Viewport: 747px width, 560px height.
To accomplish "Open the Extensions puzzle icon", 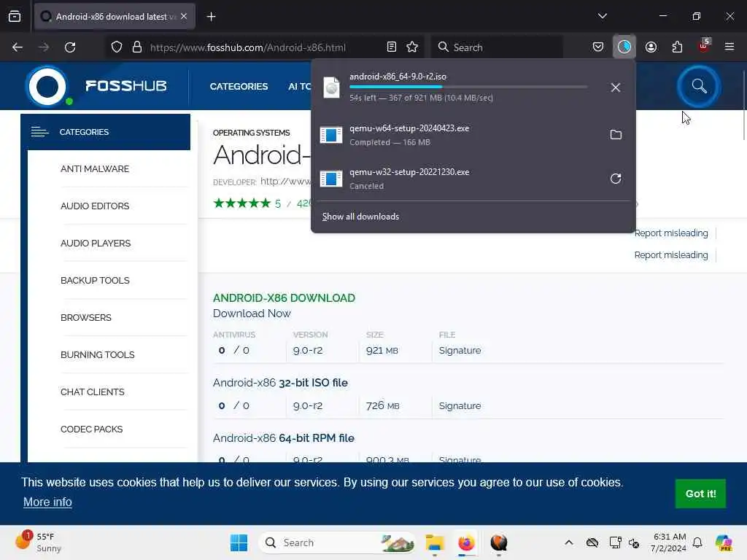I will 677,47.
